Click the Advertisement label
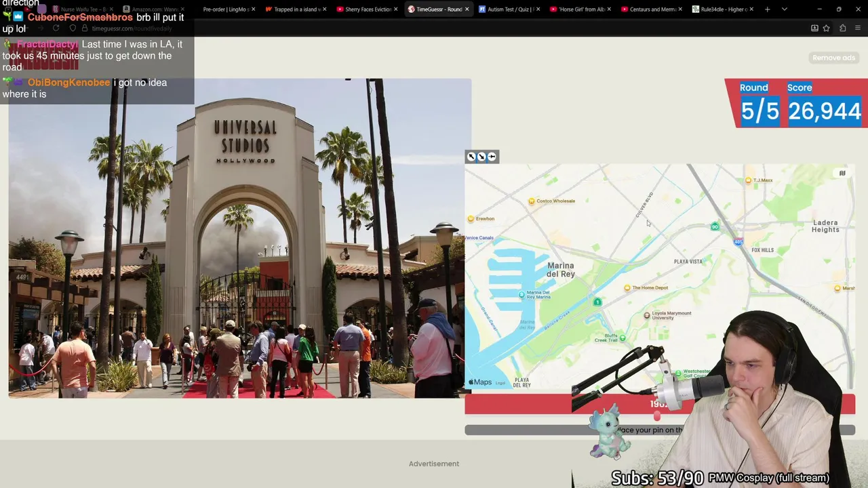The height and width of the screenshot is (488, 868). pos(434,464)
